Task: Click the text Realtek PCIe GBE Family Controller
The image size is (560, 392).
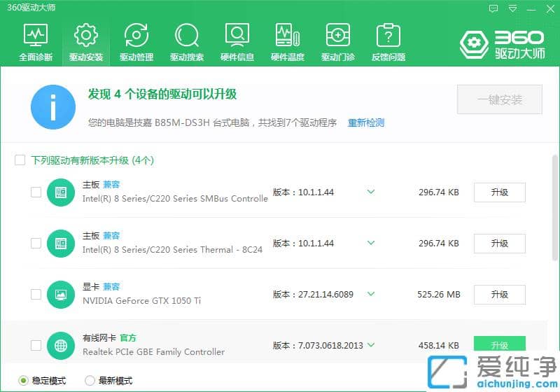Action: [x=153, y=352]
